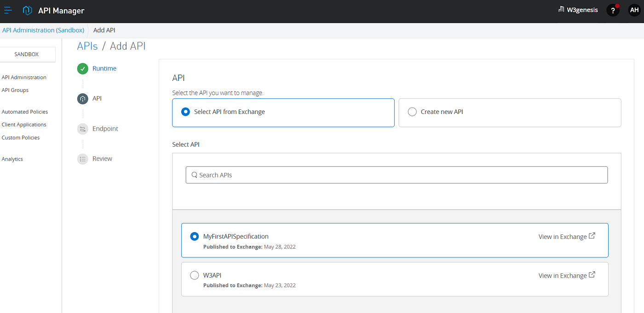Click the Endpoint step icon
The width and height of the screenshot is (644, 313).
83,129
